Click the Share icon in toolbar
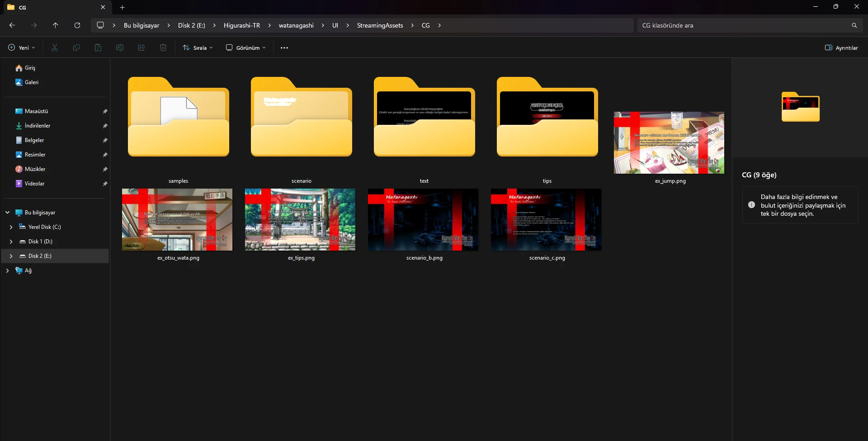Screen dimensions: 868x441 click(x=142, y=47)
